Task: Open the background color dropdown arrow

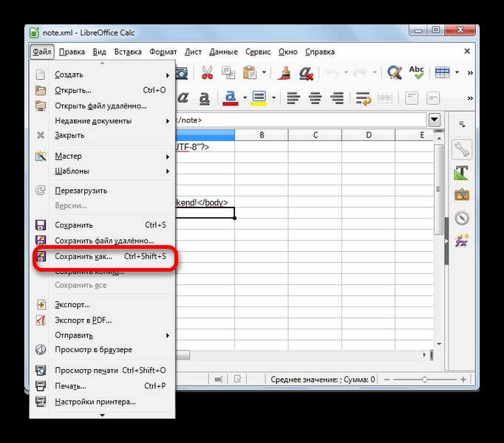Action: point(273,97)
